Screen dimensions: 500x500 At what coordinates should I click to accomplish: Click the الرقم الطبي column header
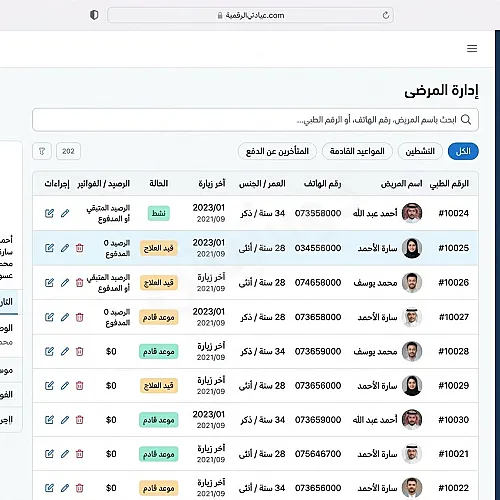(x=449, y=184)
